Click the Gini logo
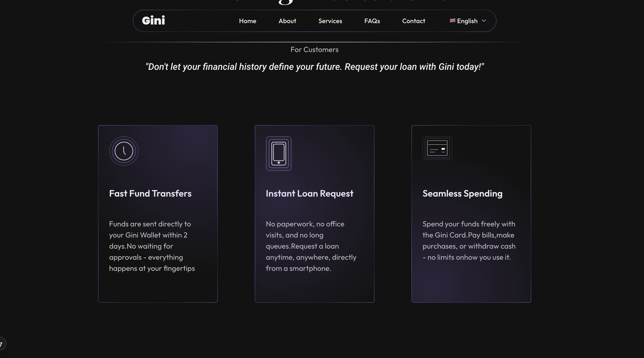This screenshot has height=358, width=644. 153,21
